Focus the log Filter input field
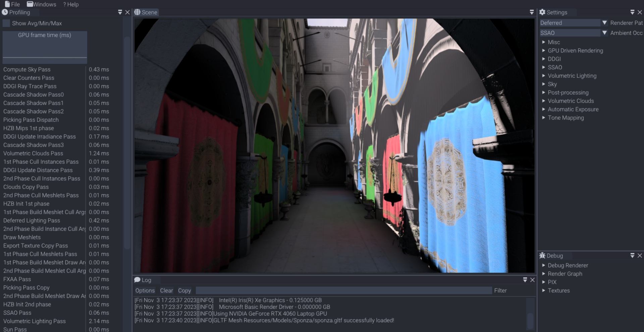This screenshot has height=332, width=644. 344,291
